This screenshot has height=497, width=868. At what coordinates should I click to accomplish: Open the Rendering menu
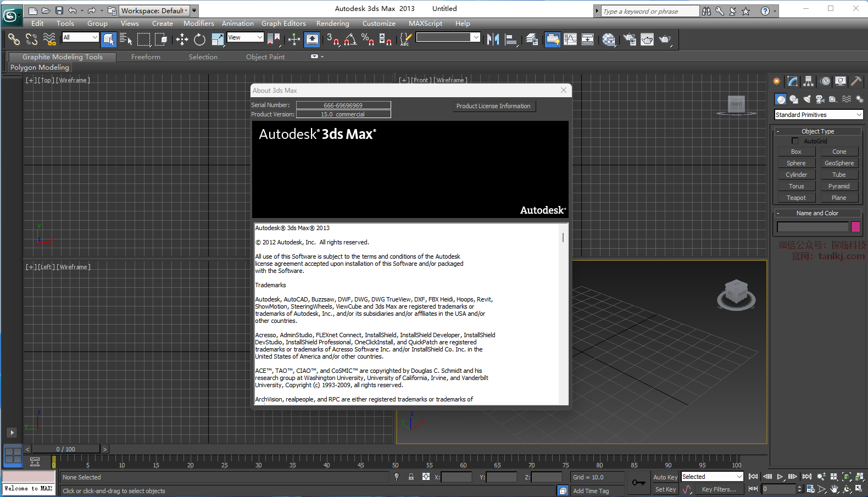click(332, 24)
